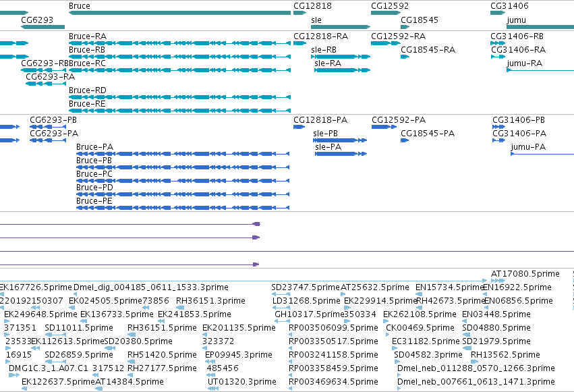The image size is (574, 392).
Task: Click the DMG1C.3_1.A07.C1 EST label
Action: [x=49, y=368]
